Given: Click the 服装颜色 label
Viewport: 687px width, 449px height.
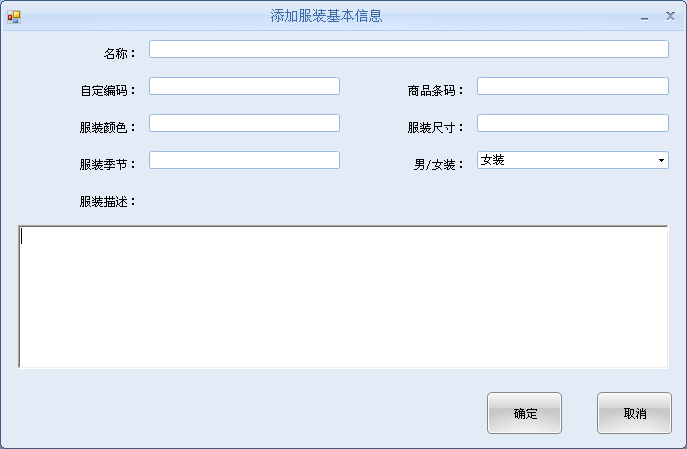Looking at the screenshot, I should point(108,127).
